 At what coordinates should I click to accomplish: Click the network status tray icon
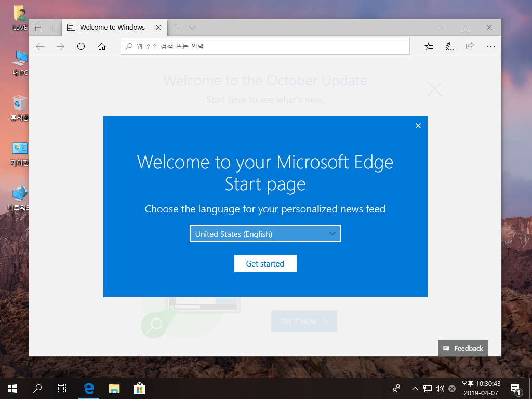(x=428, y=389)
